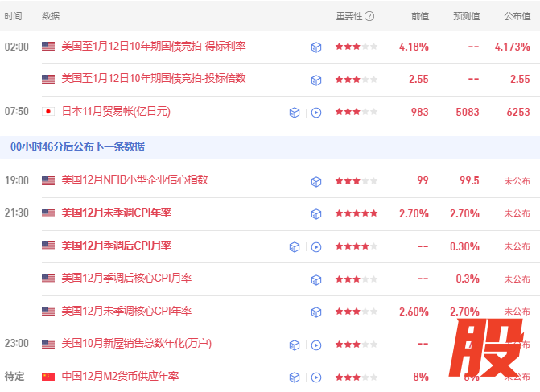Open cube icon for NFIB小型企业信心指数
540x392 pixels.
point(316,182)
